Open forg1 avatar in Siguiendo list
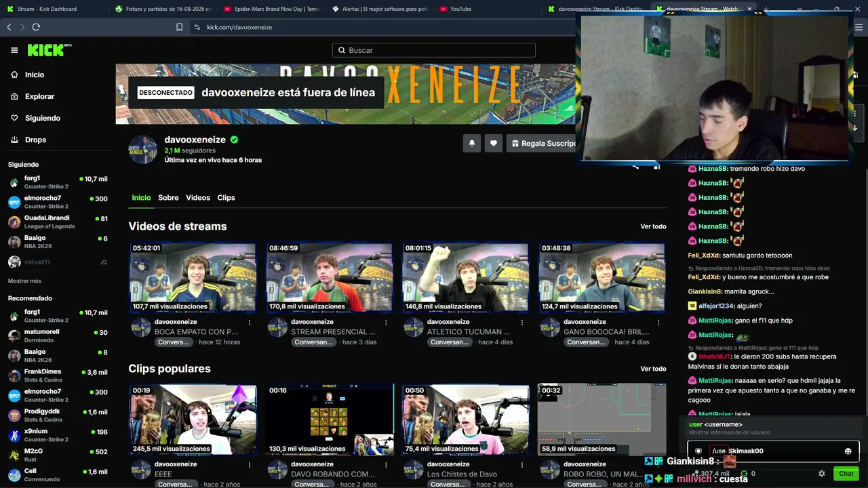 (14, 182)
